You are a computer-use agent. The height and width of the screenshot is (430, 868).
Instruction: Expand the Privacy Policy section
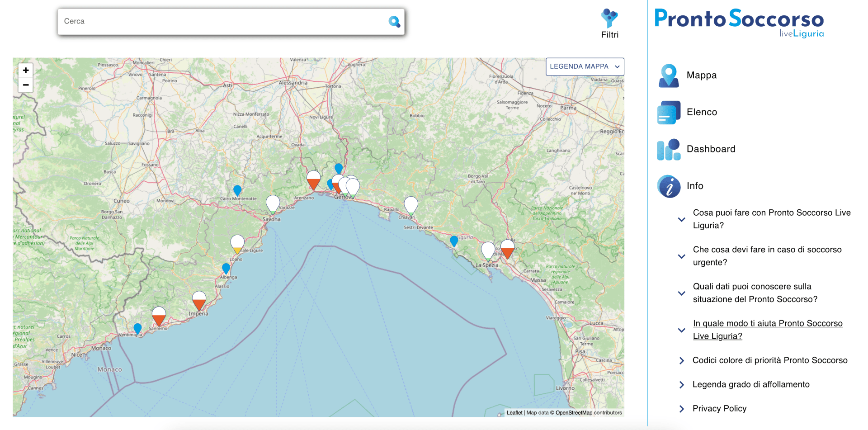pyautogui.click(x=719, y=408)
